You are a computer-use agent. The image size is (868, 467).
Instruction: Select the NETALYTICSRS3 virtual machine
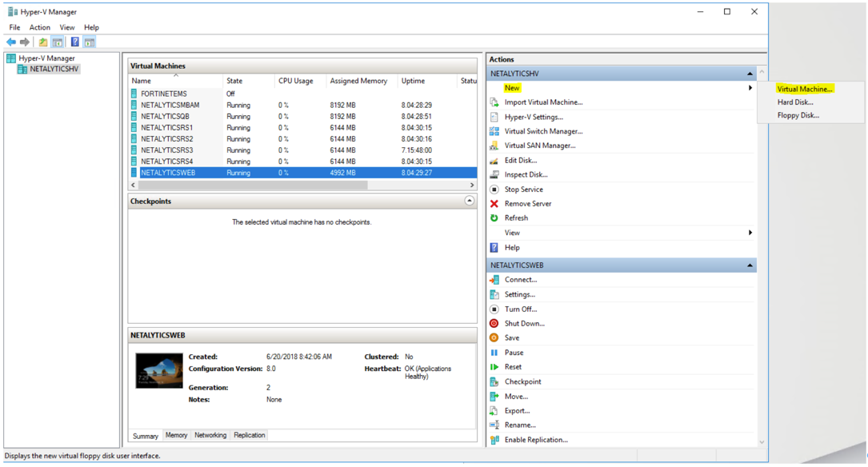click(166, 150)
